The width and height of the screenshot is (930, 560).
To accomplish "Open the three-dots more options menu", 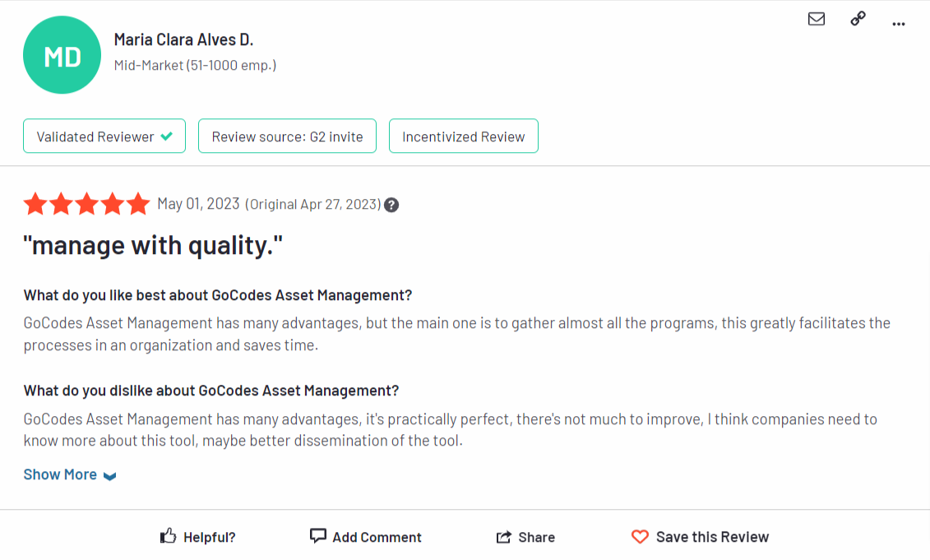I will click(899, 24).
